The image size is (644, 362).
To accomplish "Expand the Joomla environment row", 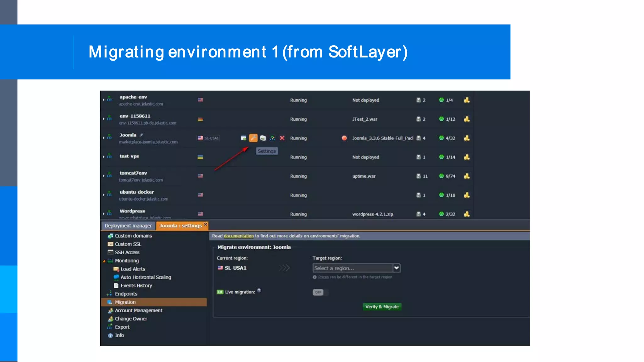I will [x=103, y=138].
